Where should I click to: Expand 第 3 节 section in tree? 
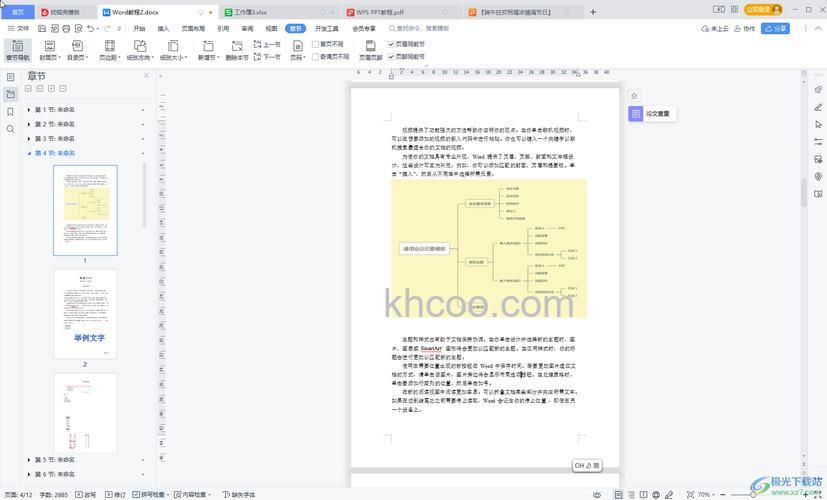click(x=29, y=138)
